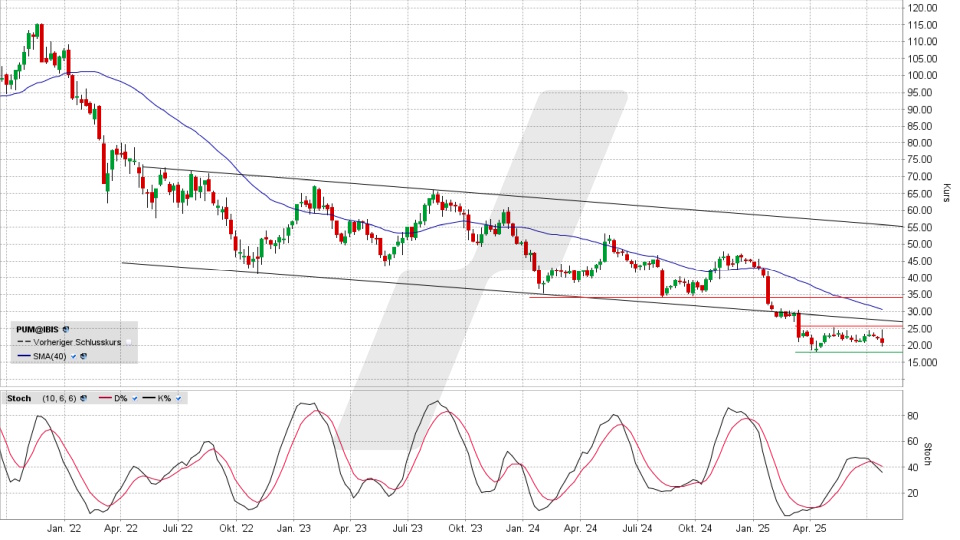Click the Vorheriger Schlusskurs legend label
The image size is (960, 540).
click(x=77, y=342)
